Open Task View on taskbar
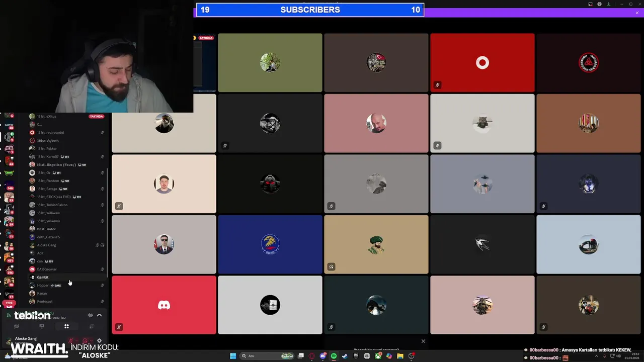This screenshot has width=644, height=362. click(x=301, y=356)
